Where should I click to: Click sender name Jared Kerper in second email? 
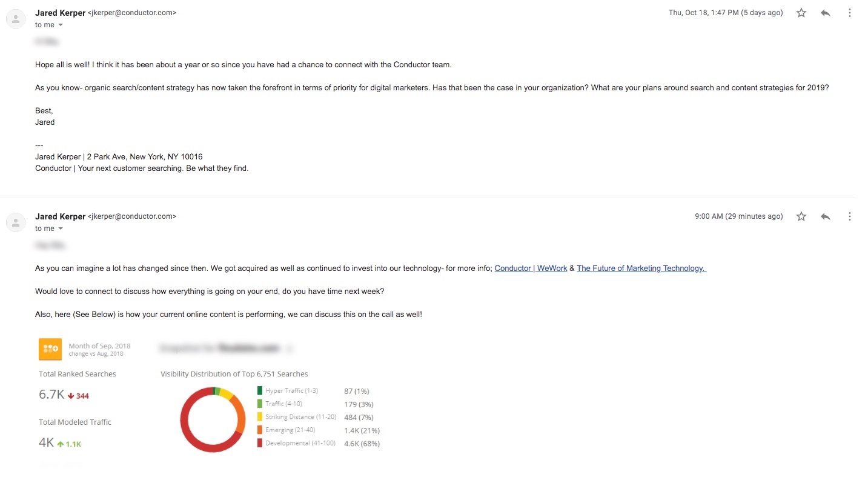click(x=60, y=216)
